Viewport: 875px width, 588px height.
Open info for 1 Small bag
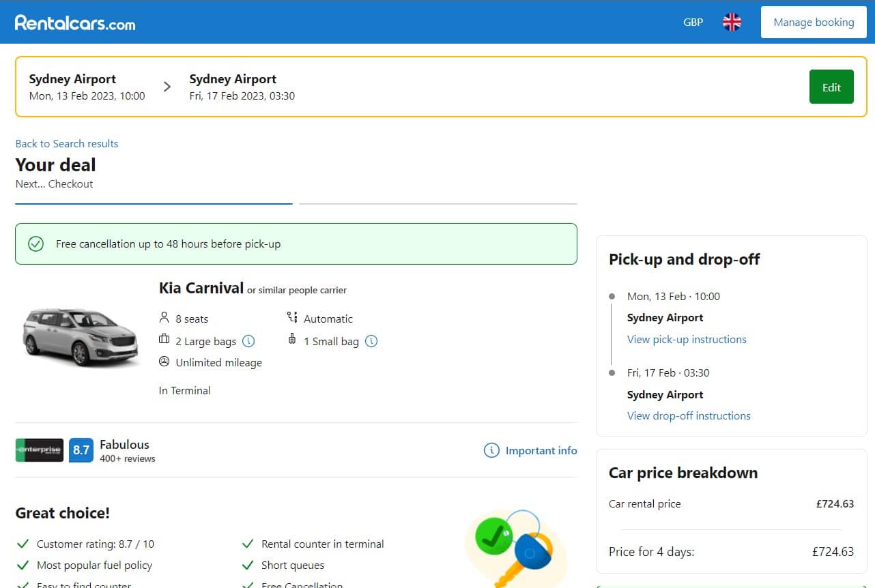point(371,341)
